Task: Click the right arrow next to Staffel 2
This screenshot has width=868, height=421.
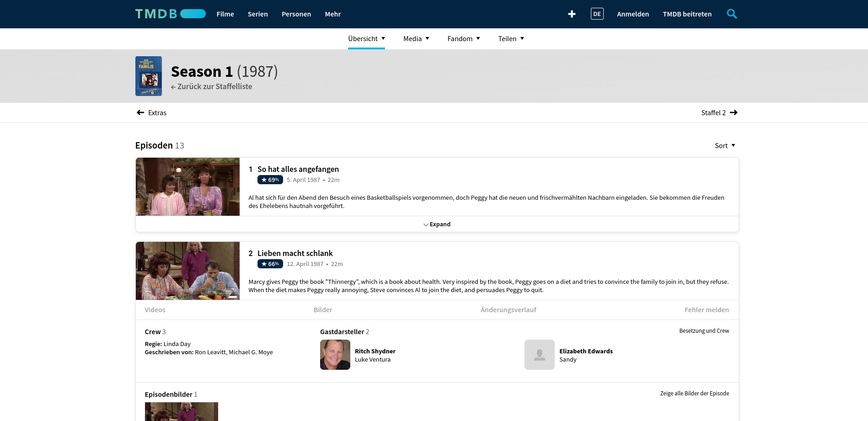Action: pyautogui.click(x=734, y=113)
